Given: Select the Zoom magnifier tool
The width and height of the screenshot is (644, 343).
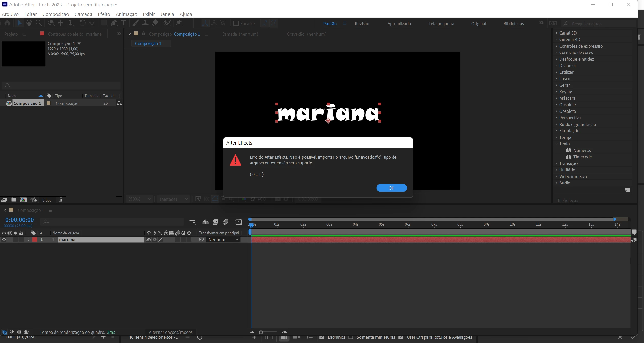Looking at the screenshot, I should (x=39, y=23).
